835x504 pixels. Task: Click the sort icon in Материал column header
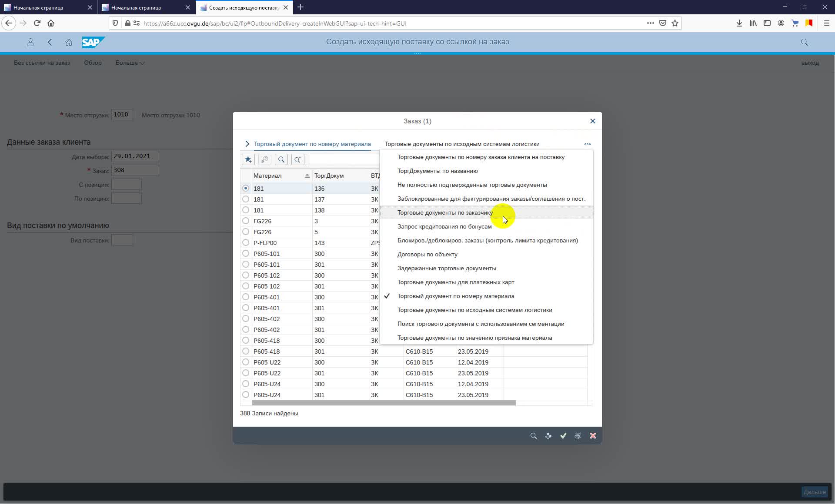(x=307, y=176)
